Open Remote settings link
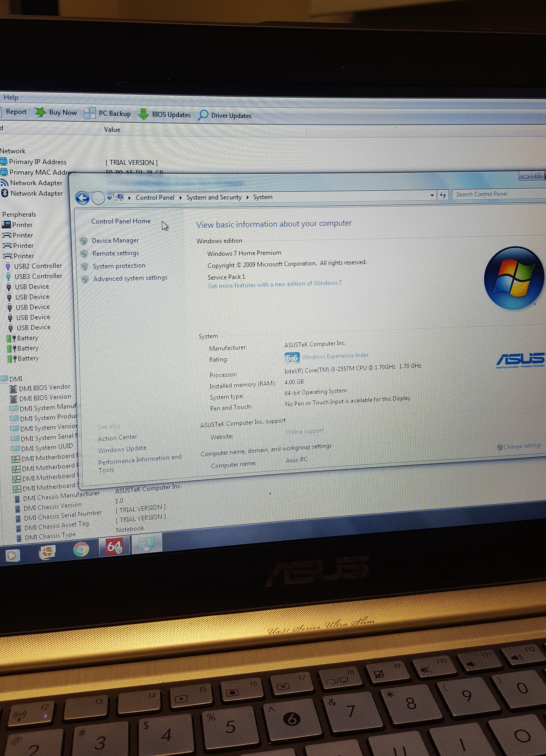Viewport: 546px width, 756px height. 115,253
